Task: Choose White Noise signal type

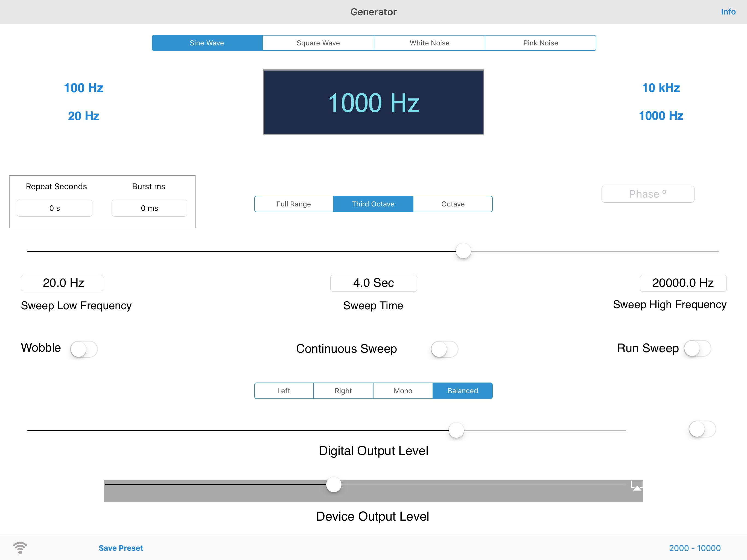Action: coord(429,43)
